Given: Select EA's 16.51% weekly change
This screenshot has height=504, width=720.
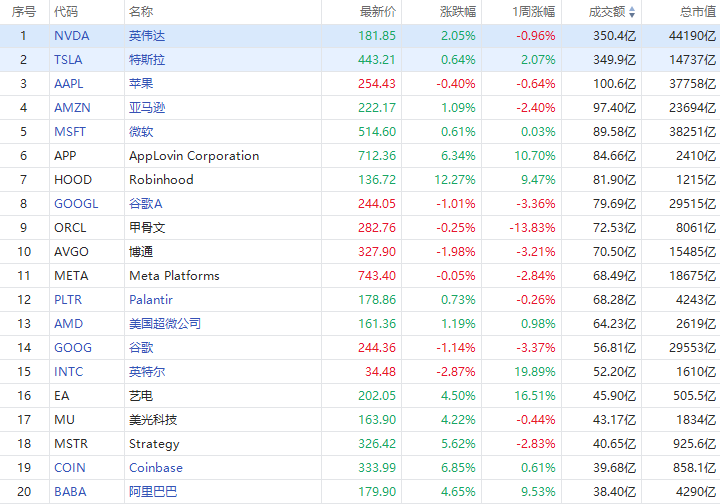Looking at the screenshot, I should click(x=535, y=396).
